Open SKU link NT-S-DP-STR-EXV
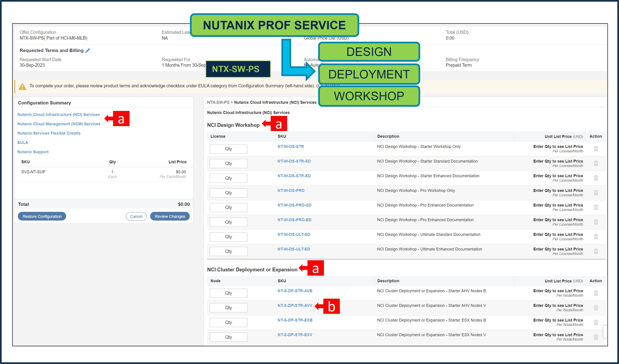This screenshot has height=364, width=619. coord(295,335)
